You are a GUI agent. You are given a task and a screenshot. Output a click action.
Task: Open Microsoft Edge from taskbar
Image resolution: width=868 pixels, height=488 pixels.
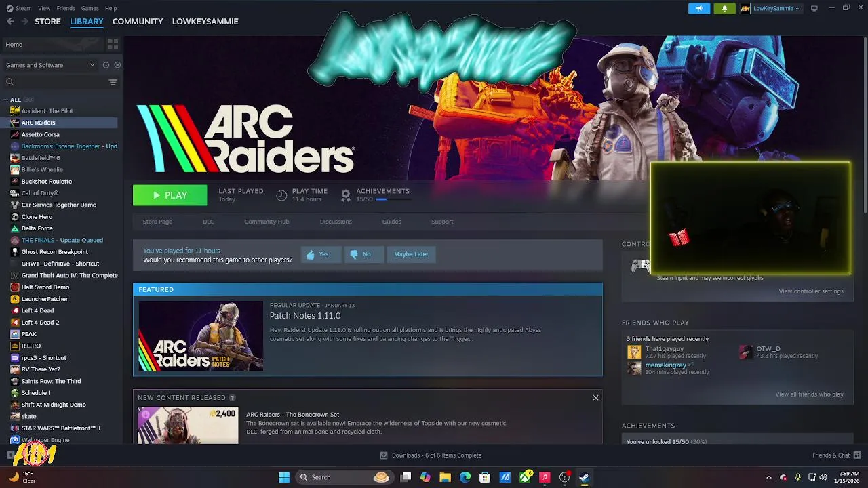pyautogui.click(x=465, y=477)
